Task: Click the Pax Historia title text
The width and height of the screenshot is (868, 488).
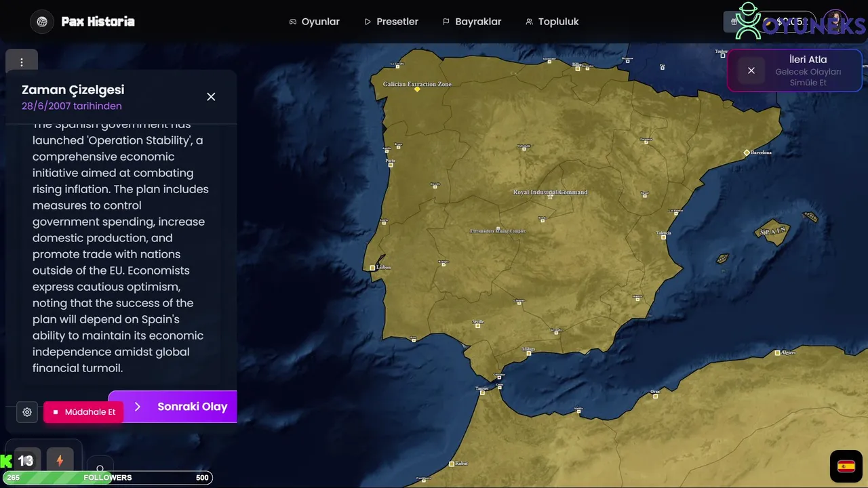Action: (98, 22)
